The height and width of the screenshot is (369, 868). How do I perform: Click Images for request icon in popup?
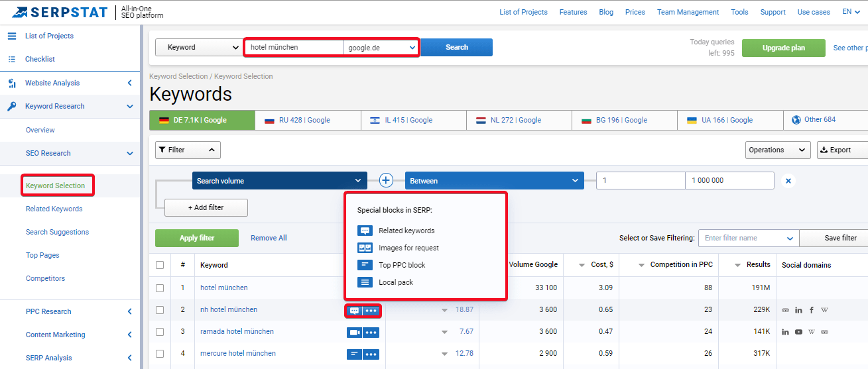coord(365,248)
